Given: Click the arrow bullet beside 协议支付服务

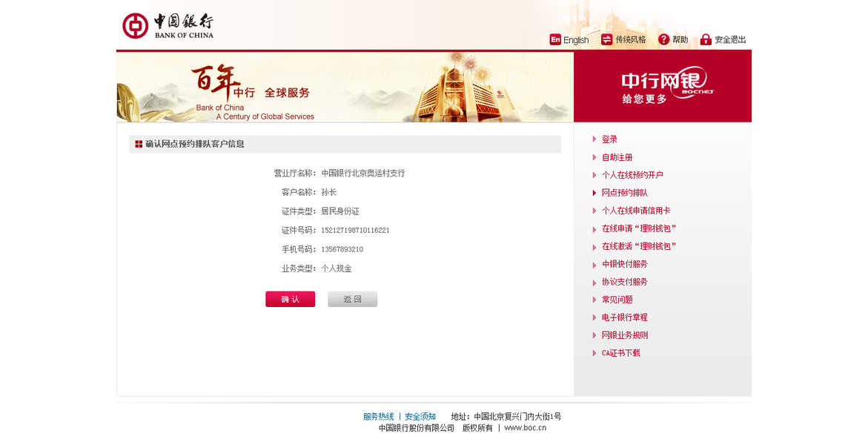Looking at the screenshot, I should click(x=594, y=282).
